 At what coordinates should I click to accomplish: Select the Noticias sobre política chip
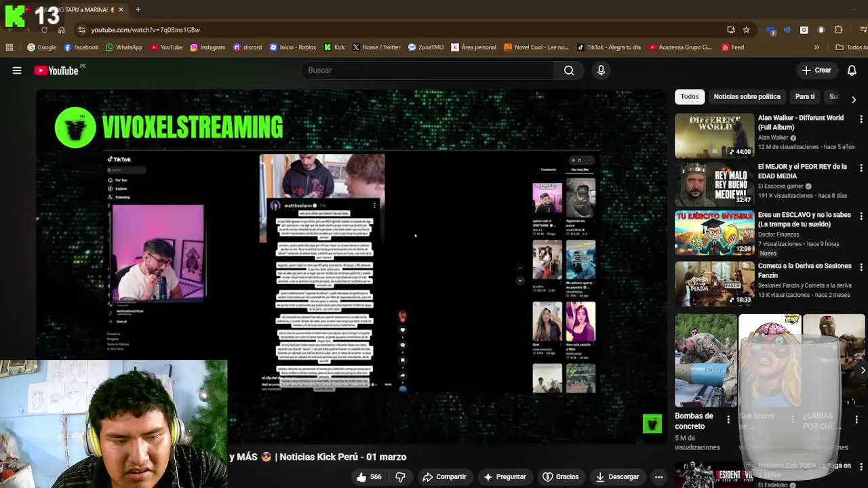tap(747, 96)
